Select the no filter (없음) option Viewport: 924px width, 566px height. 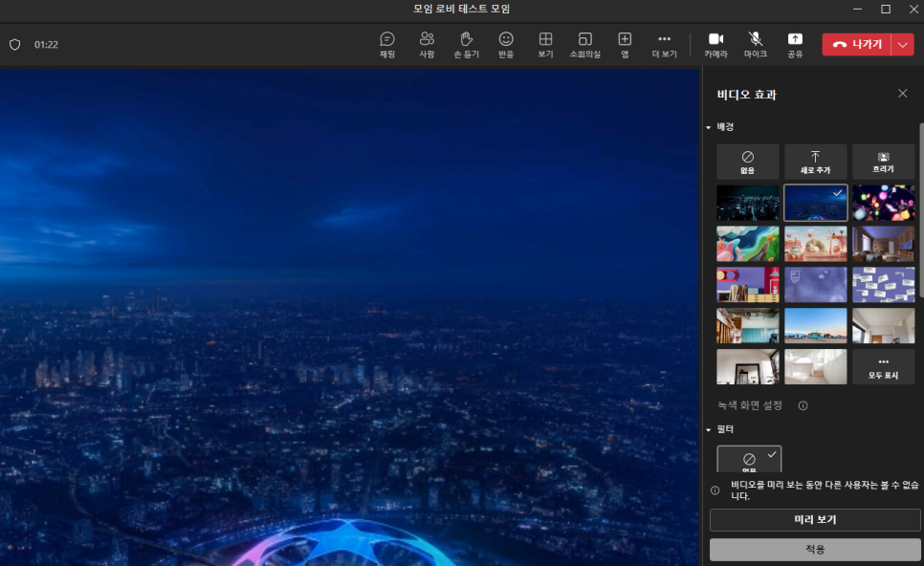749,459
